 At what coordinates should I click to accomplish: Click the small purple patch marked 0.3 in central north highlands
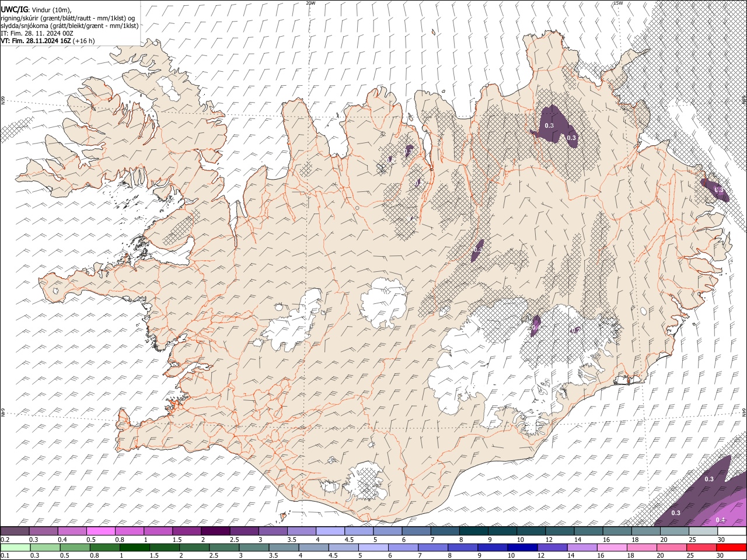(478, 250)
